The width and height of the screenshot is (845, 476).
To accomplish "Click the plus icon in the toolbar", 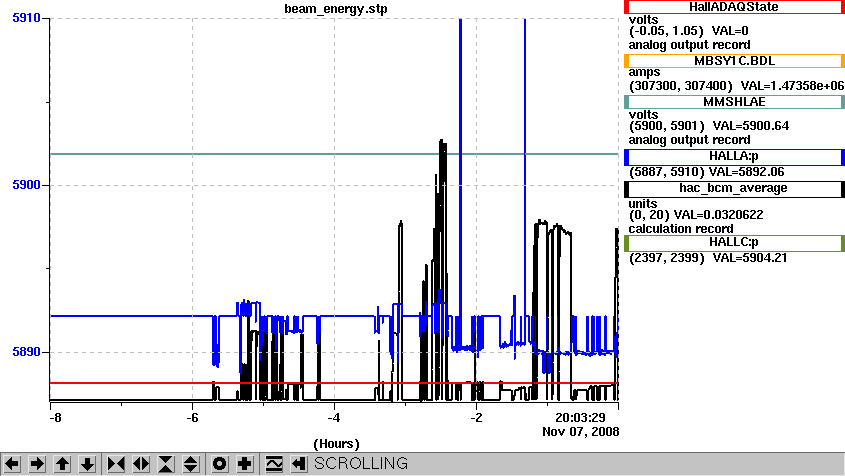I will (x=245, y=464).
